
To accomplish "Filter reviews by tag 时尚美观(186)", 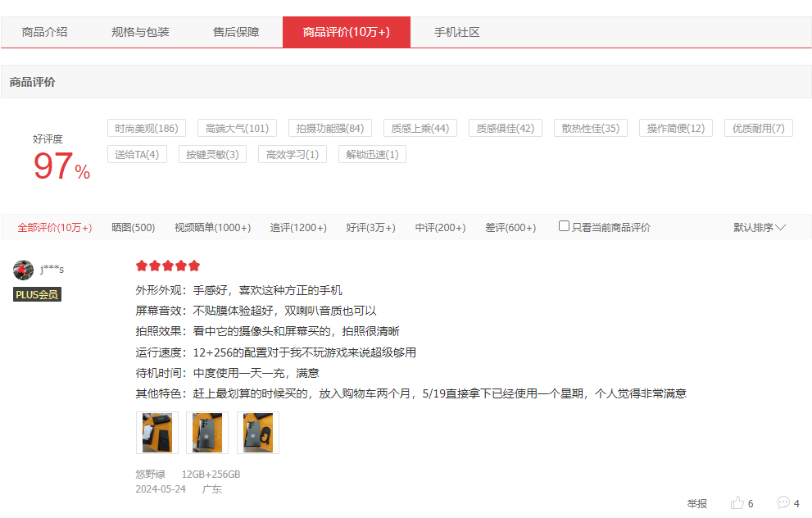I will click(147, 128).
